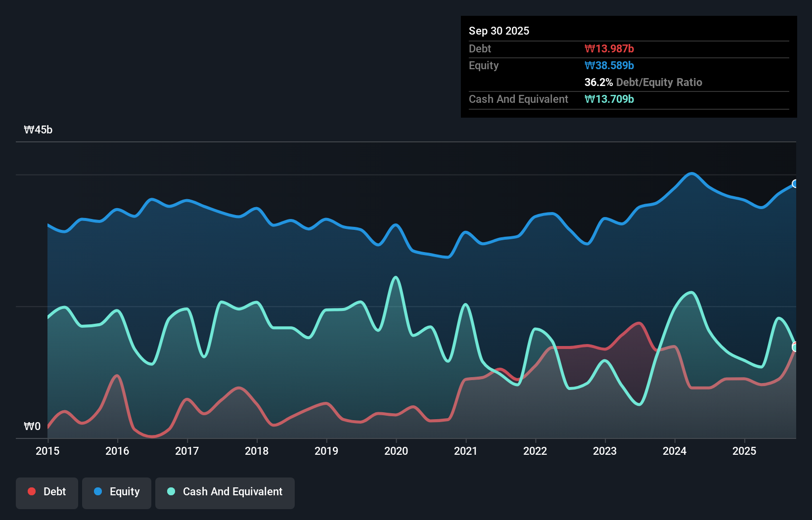Select the red Debt legend dot
Viewport: 812px width, 520px height.
tap(31, 491)
